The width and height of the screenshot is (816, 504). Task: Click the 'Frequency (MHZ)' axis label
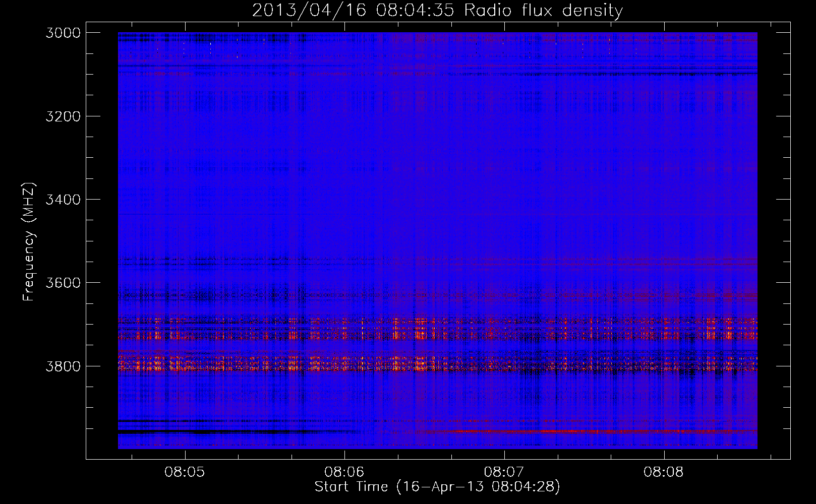pyautogui.click(x=29, y=242)
